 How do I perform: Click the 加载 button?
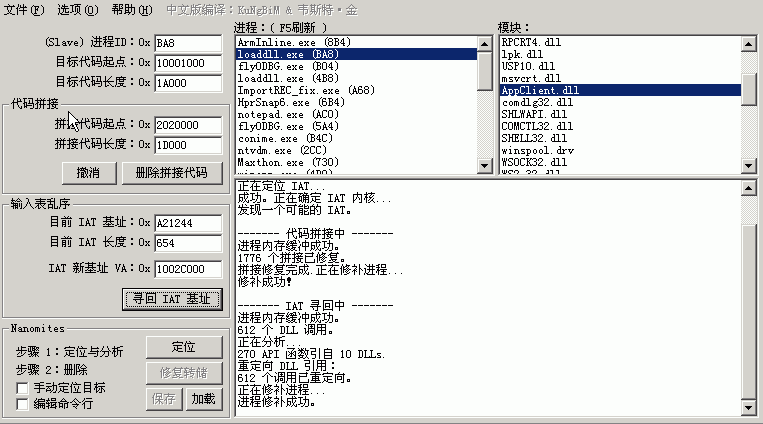pos(203,399)
